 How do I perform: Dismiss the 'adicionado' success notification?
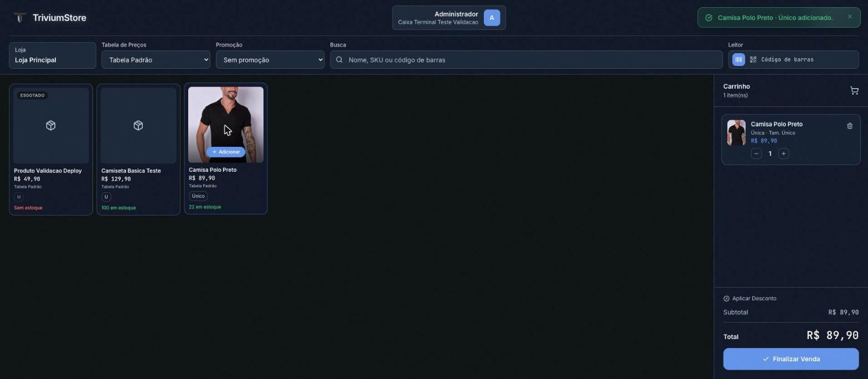coord(850,17)
